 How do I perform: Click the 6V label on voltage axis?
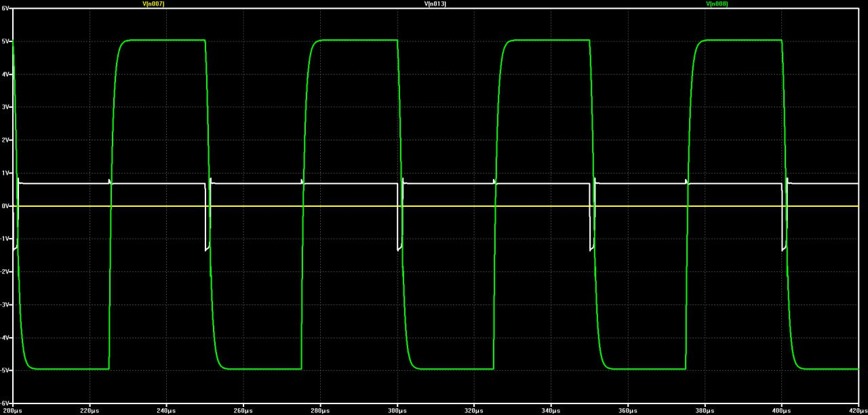click(5, 8)
